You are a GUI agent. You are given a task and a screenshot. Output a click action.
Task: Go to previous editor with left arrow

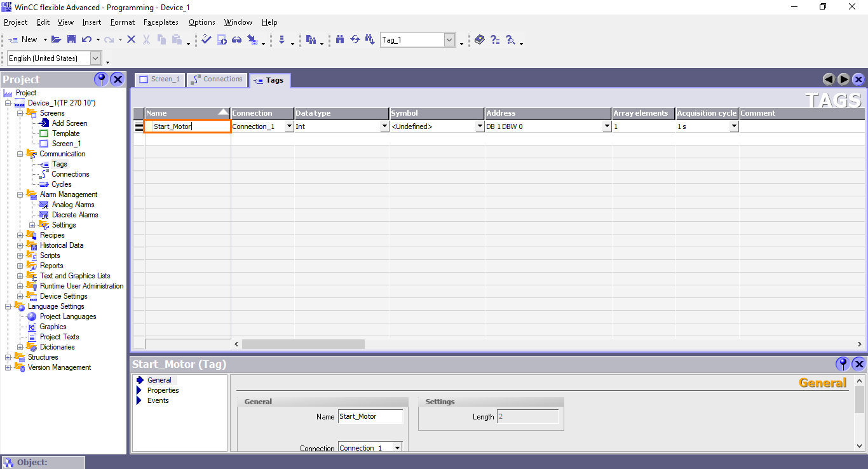pos(829,79)
